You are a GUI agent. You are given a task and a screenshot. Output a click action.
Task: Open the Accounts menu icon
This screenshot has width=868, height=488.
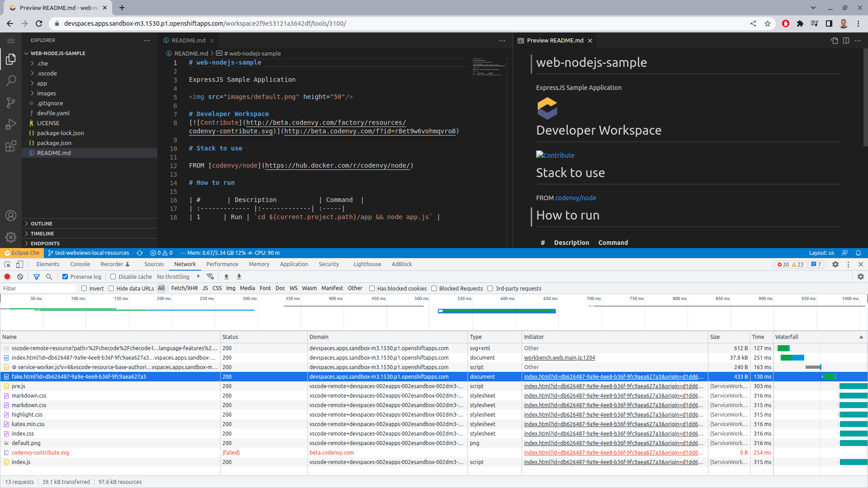click(11, 216)
